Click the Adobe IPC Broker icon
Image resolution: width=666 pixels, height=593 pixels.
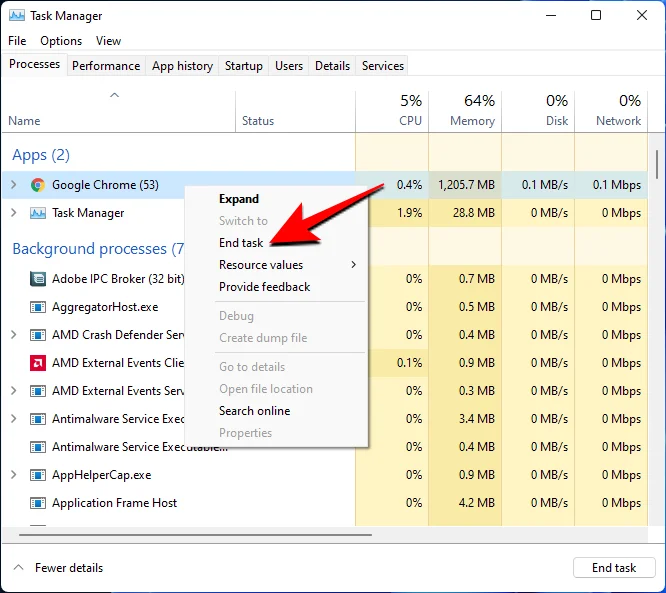tap(38, 279)
